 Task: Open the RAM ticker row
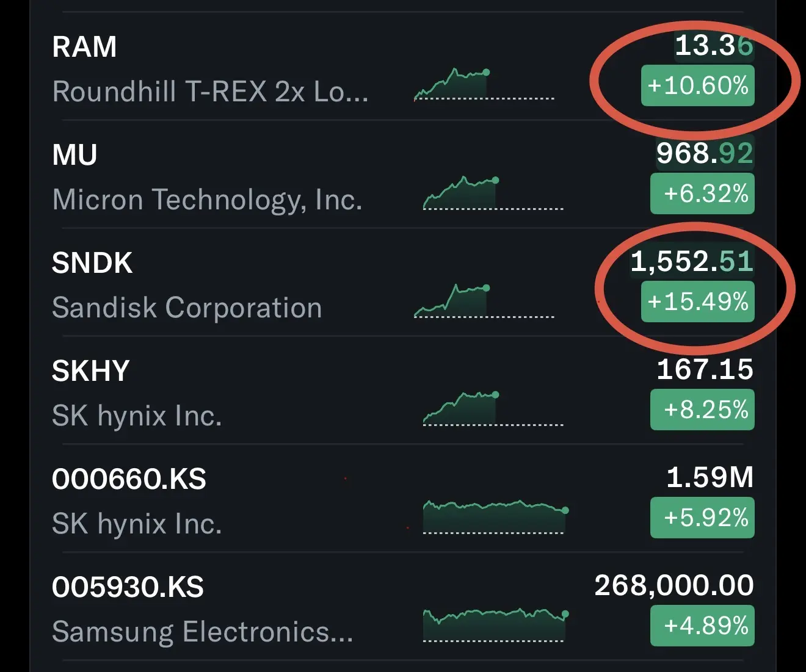[x=403, y=67]
